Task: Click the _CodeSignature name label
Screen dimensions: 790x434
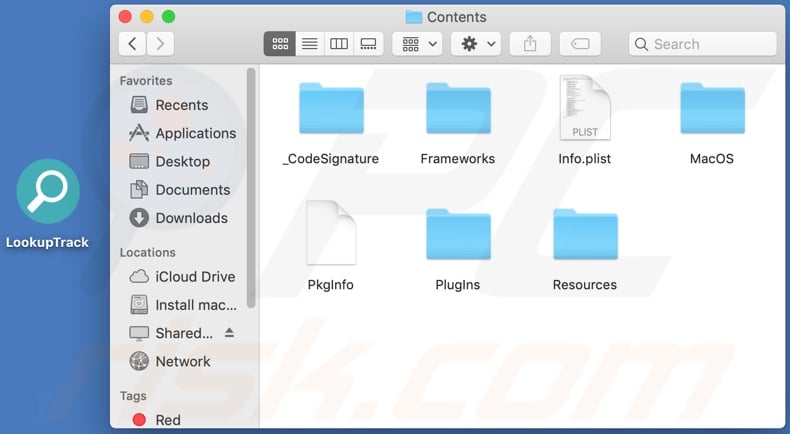Action: tap(331, 159)
